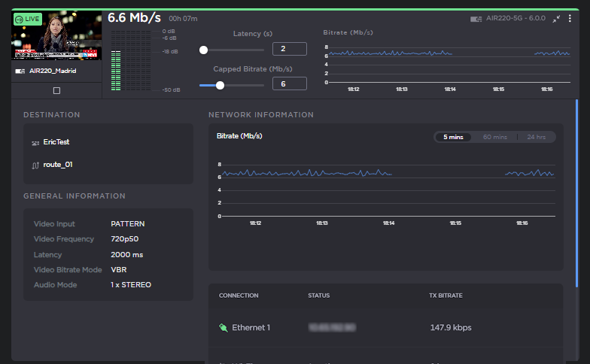This screenshot has width=590, height=364.
Task: Click the Latency slider handle
Action: pyautogui.click(x=203, y=50)
